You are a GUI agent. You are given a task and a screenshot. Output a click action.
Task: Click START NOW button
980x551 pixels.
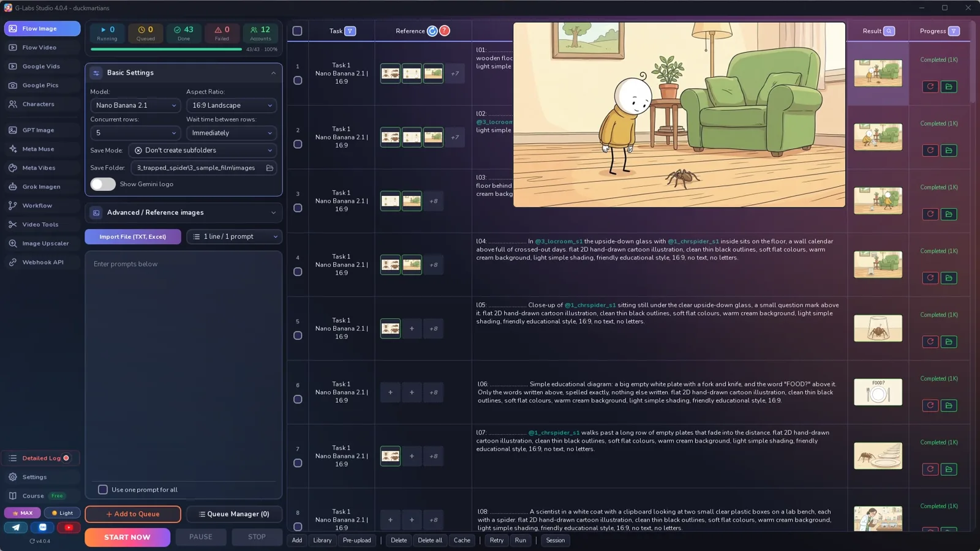pyautogui.click(x=127, y=537)
